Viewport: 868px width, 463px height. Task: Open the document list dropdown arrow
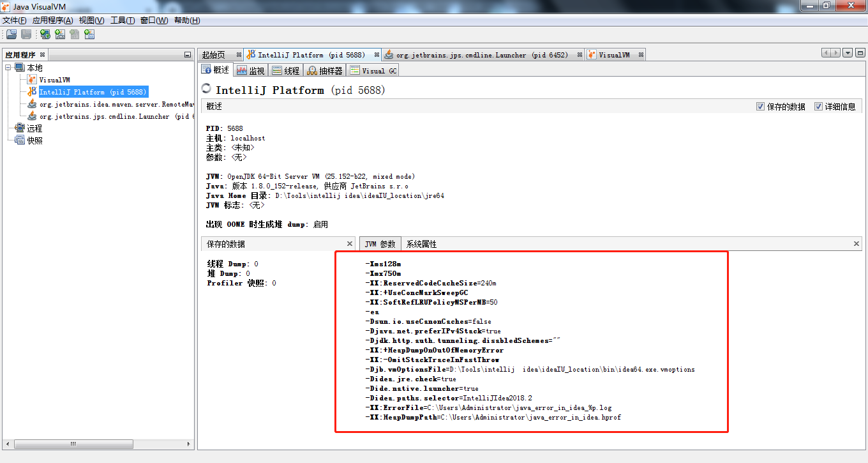tap(848, 54)
